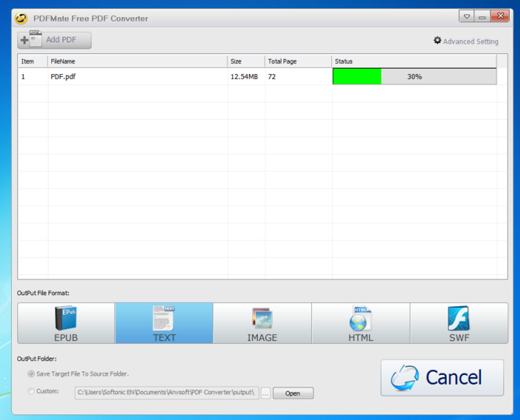
Task: Choose the Custom output folder option
Action: 43,391
